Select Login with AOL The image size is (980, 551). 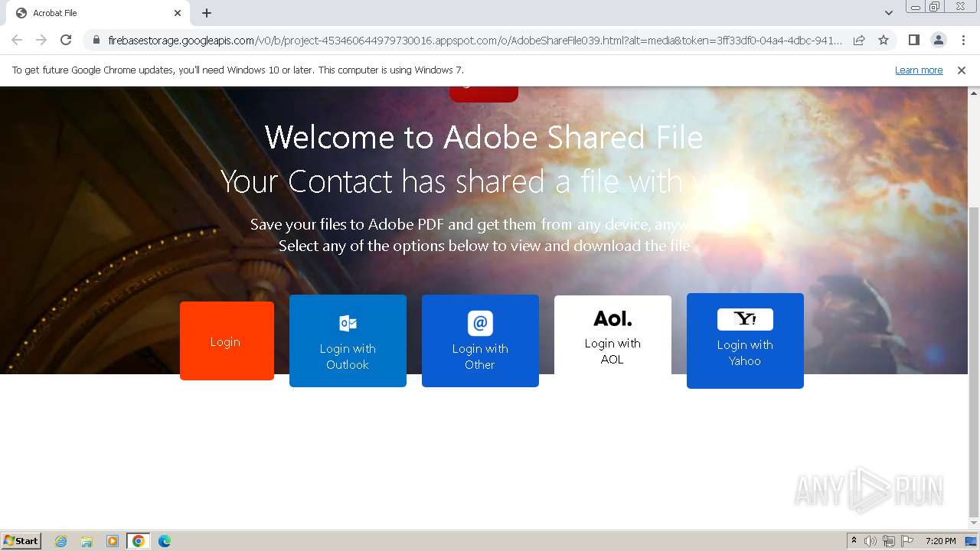(612, 335)
